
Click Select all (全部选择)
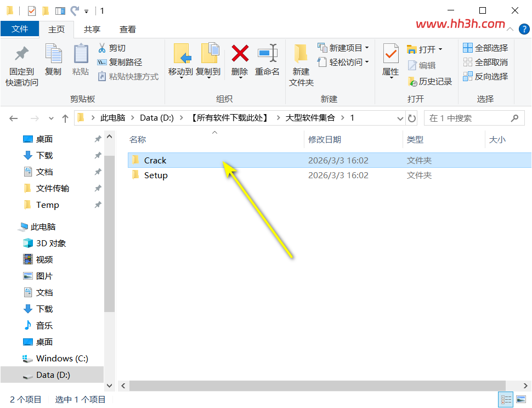[485, 48]
